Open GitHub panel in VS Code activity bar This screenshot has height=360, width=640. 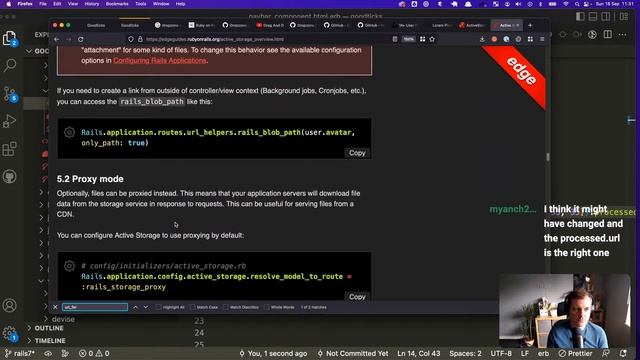coord(9,177)
